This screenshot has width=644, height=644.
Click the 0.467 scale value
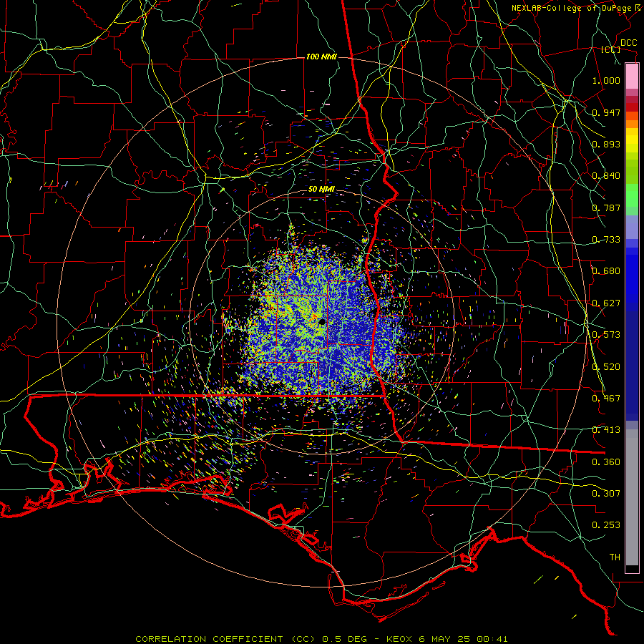click(x=606, y=399)
